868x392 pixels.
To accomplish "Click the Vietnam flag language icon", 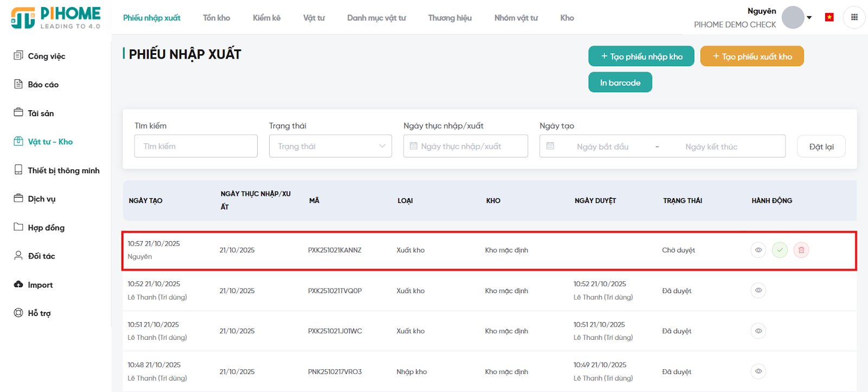I will (829, 17).
